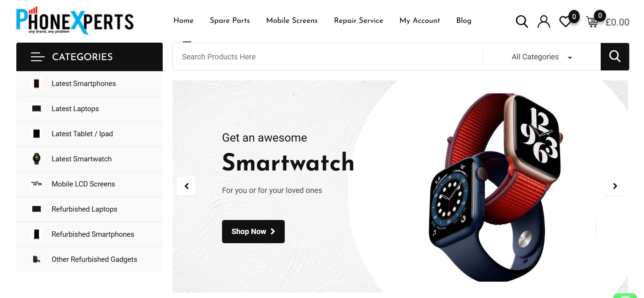
Task: Open the user account profile icon
Action: [x=544, y=21]
